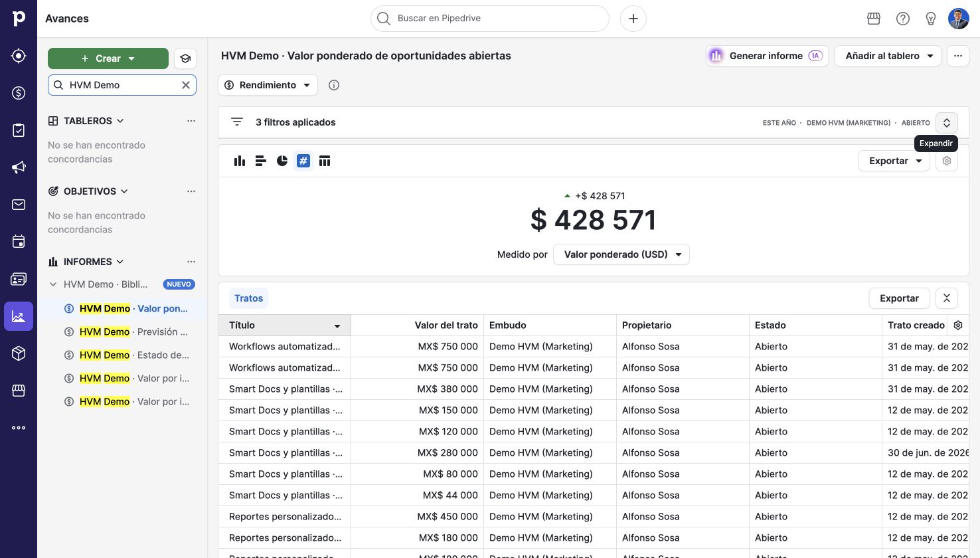This screenshot has width=980, height=558.
Task: Click the MX$ 44 000 value cell
Action: 417,496
